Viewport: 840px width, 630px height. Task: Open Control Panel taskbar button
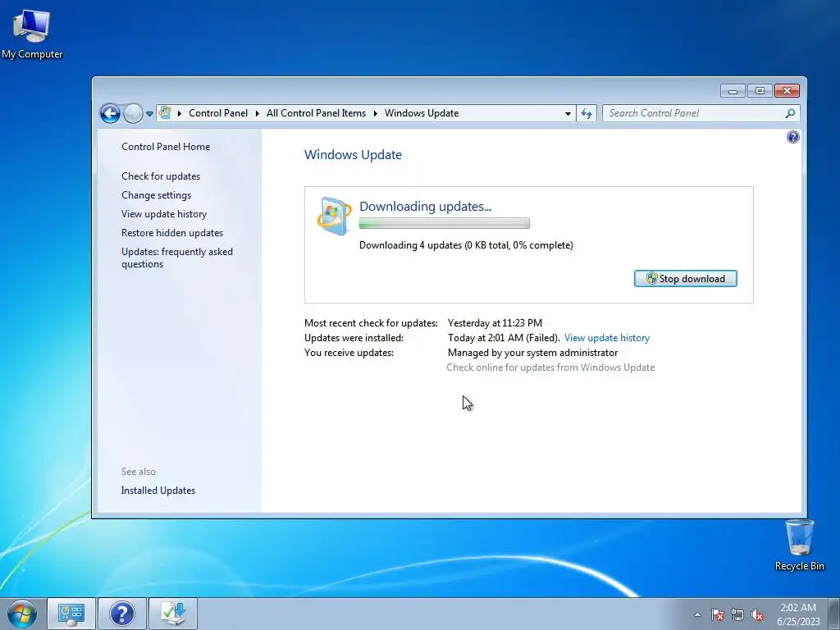[71, 614]
